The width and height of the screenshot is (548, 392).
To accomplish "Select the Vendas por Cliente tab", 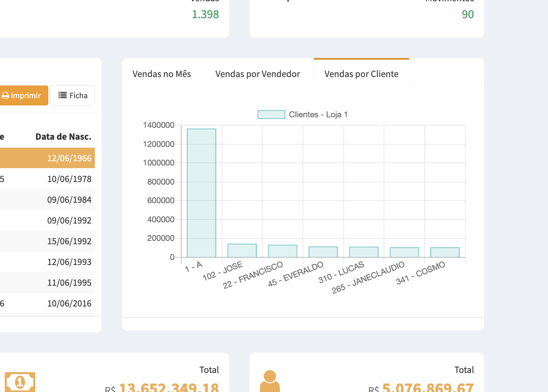I will (361, 74).
